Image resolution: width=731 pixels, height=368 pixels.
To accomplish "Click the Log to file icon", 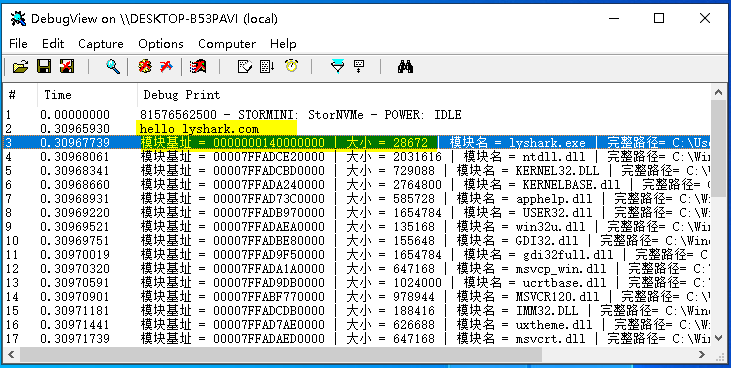I will click(67, 67).
